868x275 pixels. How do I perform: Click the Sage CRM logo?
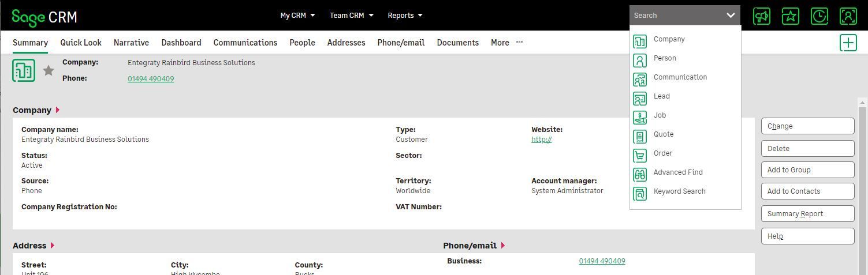[x=44, y=17]
